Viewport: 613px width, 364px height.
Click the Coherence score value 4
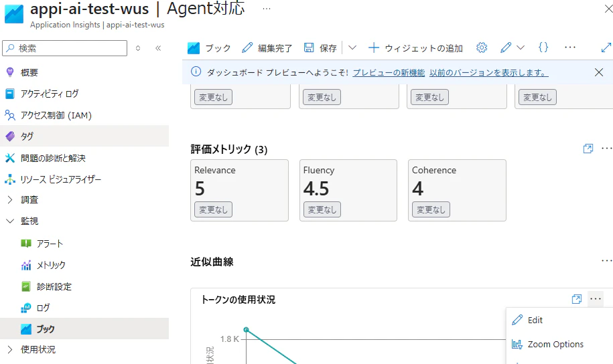[417, 189]
